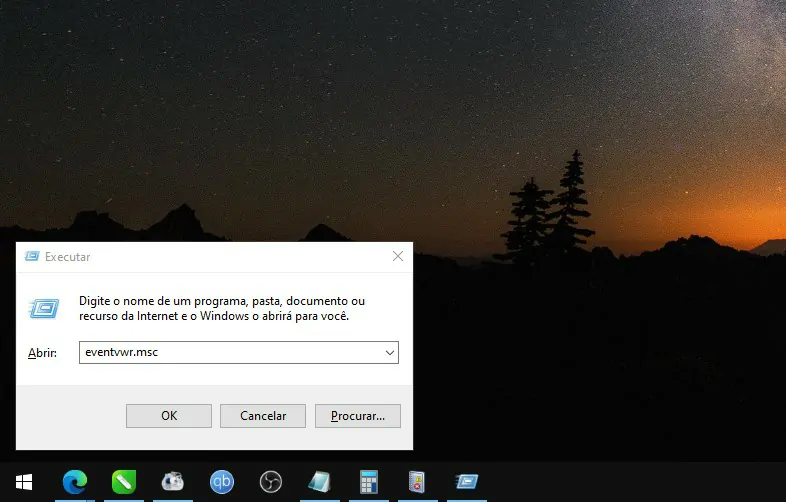This screenshot has height=502, width=786.
Task: Confirm with the OK button
Action: pos(169,416)
